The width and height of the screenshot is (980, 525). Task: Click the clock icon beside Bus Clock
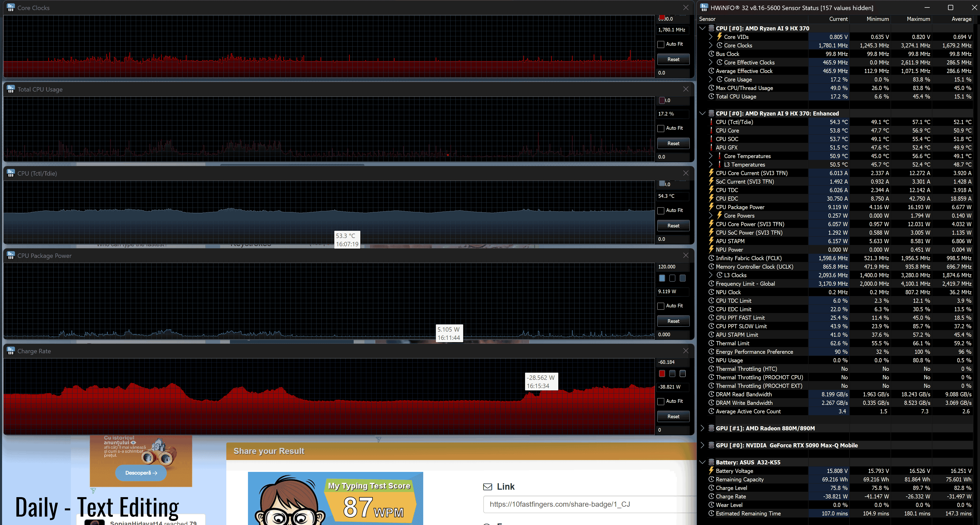pyautogui.click(x=711, y=54)
